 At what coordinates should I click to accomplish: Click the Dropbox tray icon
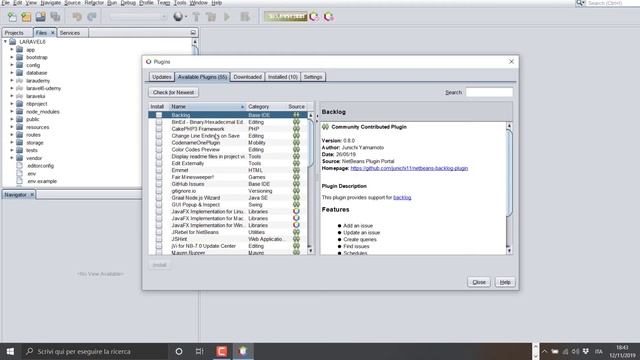coord(586,351)
